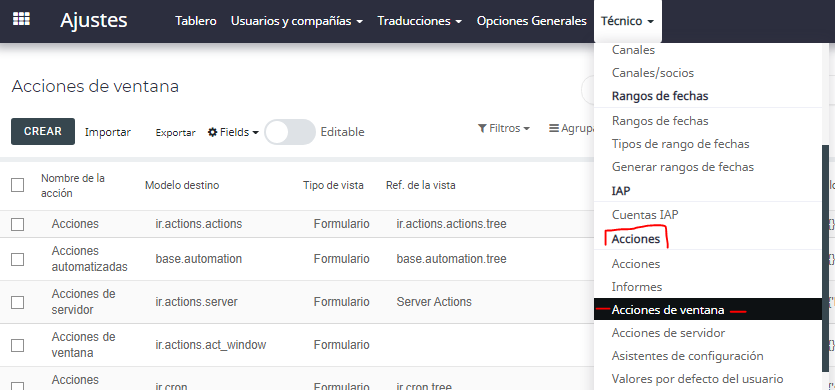Open Valores por defecto del usuario
The height and width of the screenshot is (390, 835).
pos(698,379)
